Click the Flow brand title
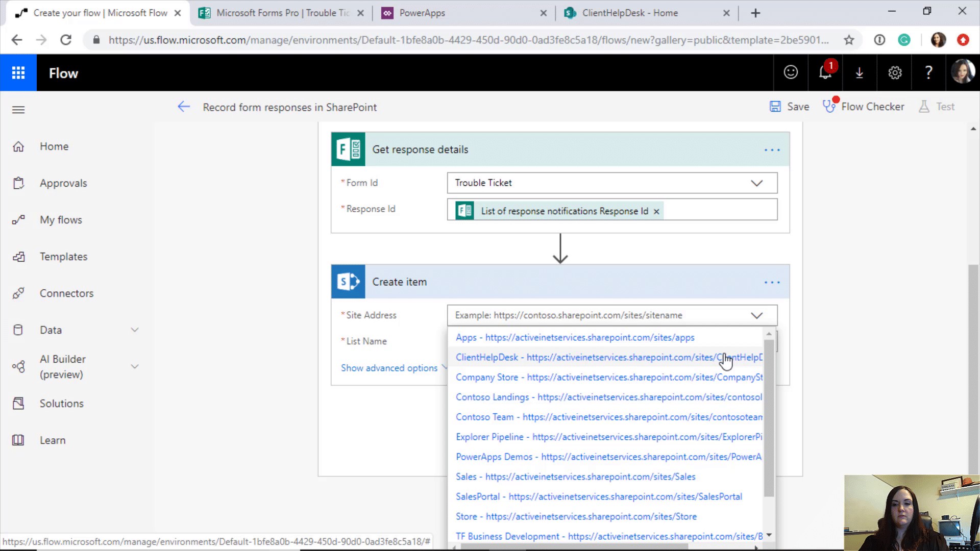The width and height of the screenshot is (980, 551). (63, 73)
